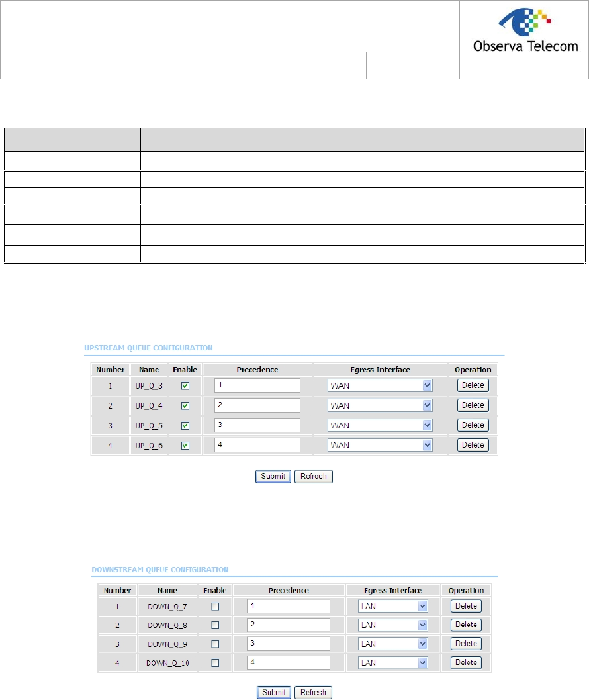The width and height of the screenshot is (589, 700).
Task: Open Egress Interface dropdown for UP_Q_3
Action: pyautogui.click(x=380, y=385)
